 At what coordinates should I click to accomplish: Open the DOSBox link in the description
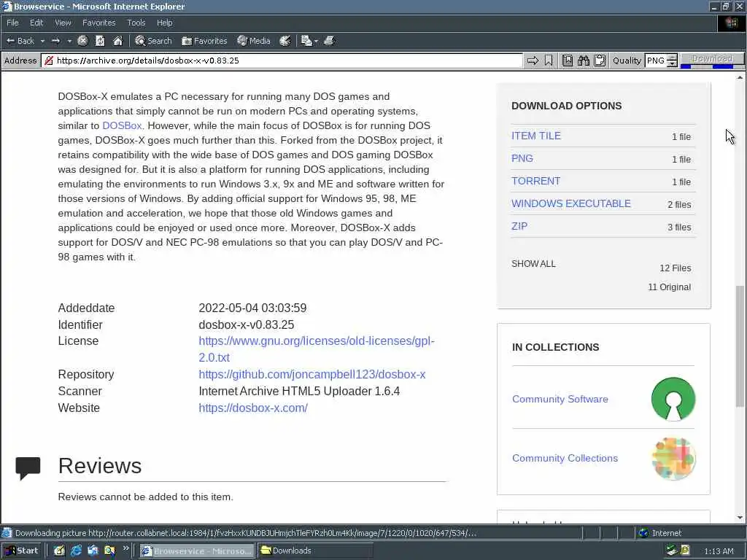point(122,125)
